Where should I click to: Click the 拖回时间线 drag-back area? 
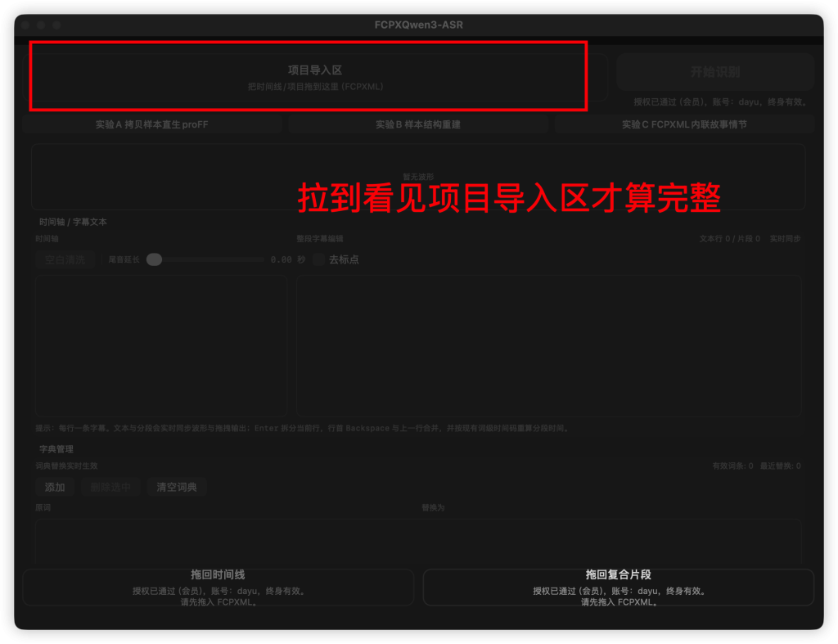pos(218,588)
